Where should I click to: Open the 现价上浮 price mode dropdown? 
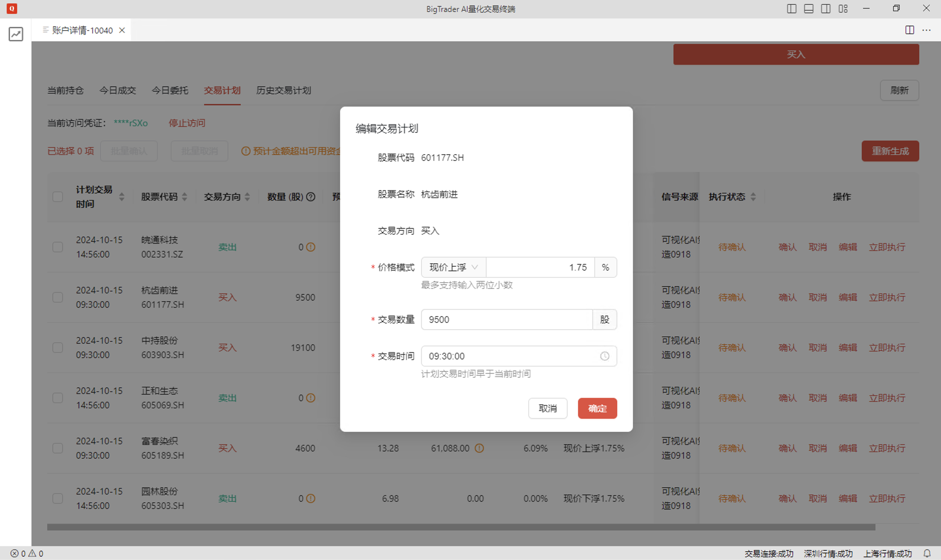[453, 267]
